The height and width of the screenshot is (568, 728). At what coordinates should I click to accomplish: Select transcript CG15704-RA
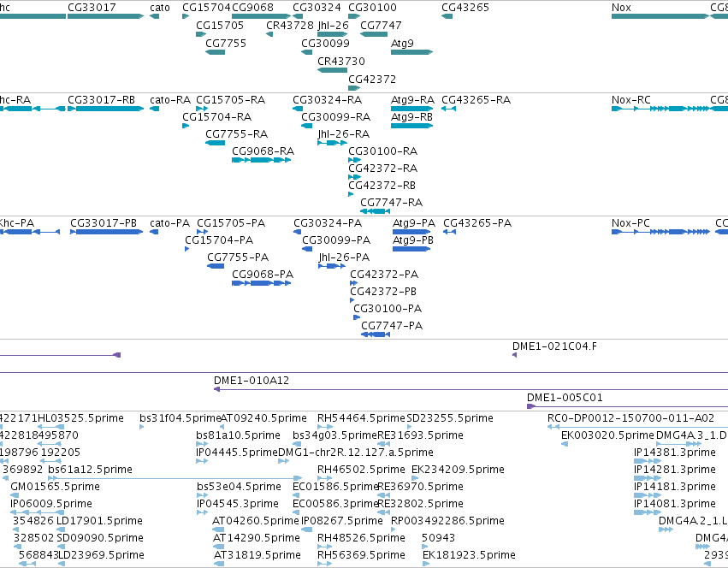pos(216,117)
